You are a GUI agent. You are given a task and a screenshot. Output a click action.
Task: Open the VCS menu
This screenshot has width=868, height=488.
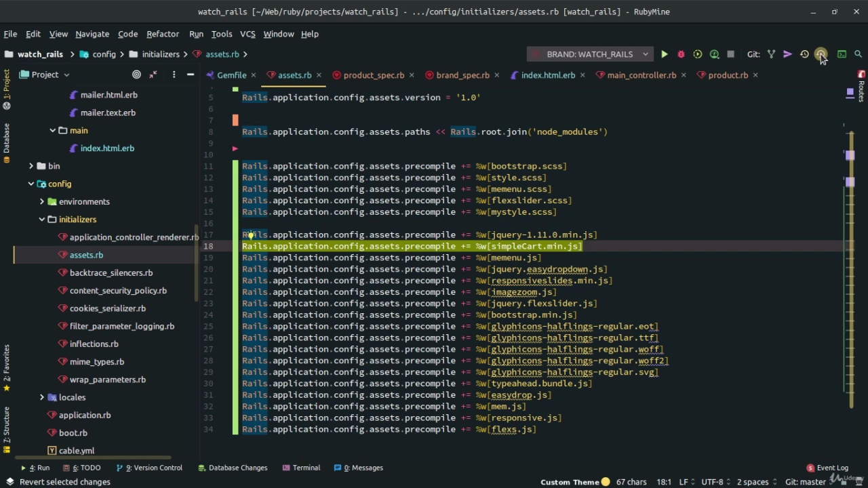pos(248,34)
